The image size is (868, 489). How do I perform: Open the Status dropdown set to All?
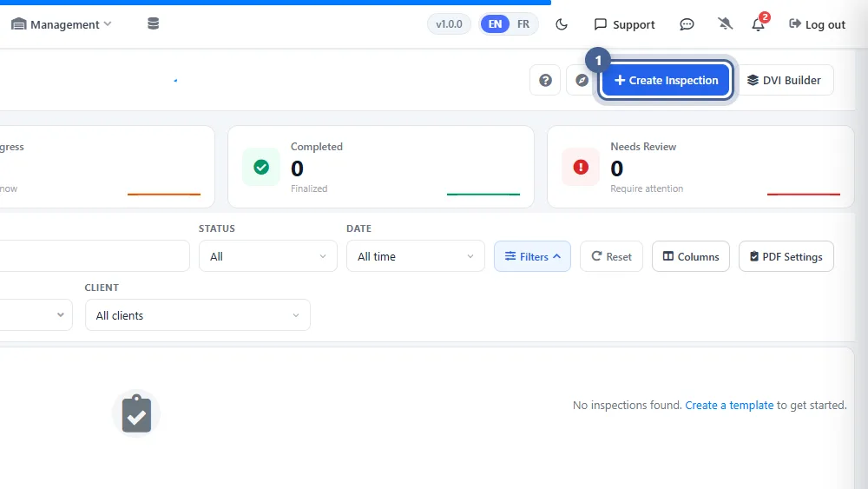click(x=268, y=256)
